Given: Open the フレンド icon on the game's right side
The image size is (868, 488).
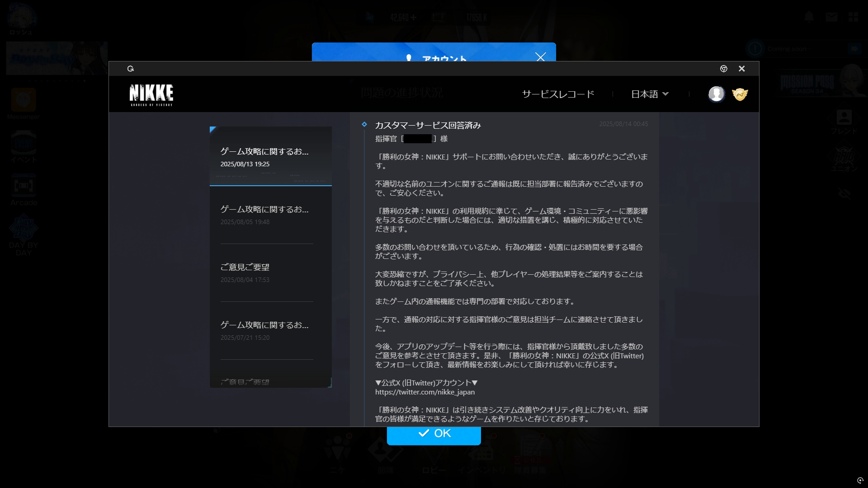Looking at the screenshot, I should (844, 122).
